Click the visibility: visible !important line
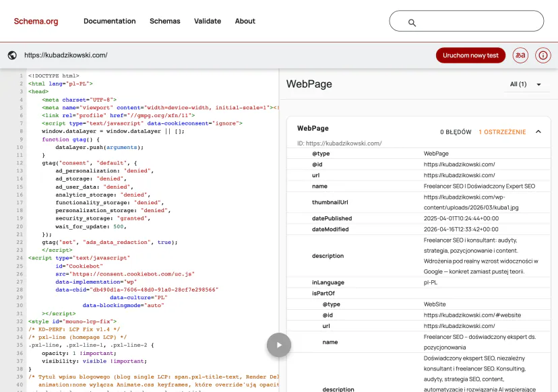The image size is (558, 392). coord(94,361)
